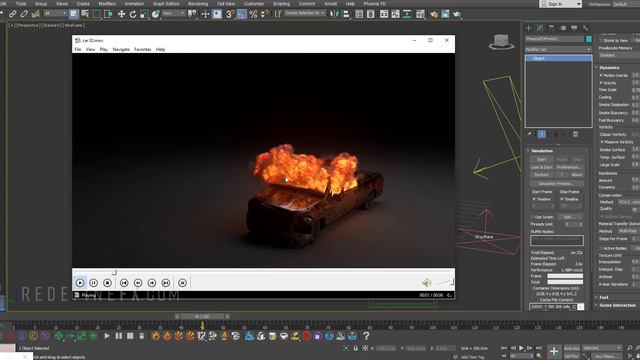Click the Phoenix FD help question mark
The image size is (640, 360).
point(366,336)
